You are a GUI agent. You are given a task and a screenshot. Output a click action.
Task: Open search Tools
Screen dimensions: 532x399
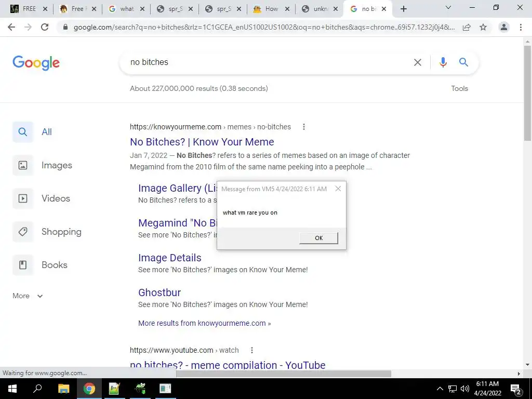click(x=459, y=88)
